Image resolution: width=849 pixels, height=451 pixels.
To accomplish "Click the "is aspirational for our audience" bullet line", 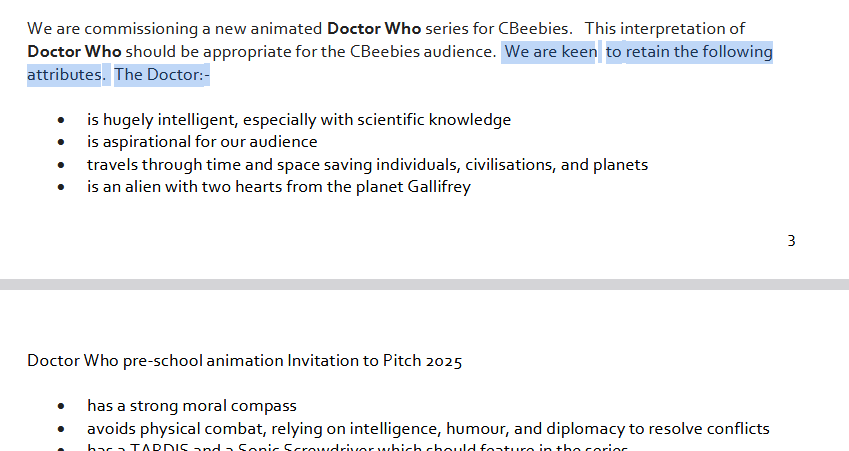I will [202, 142].
